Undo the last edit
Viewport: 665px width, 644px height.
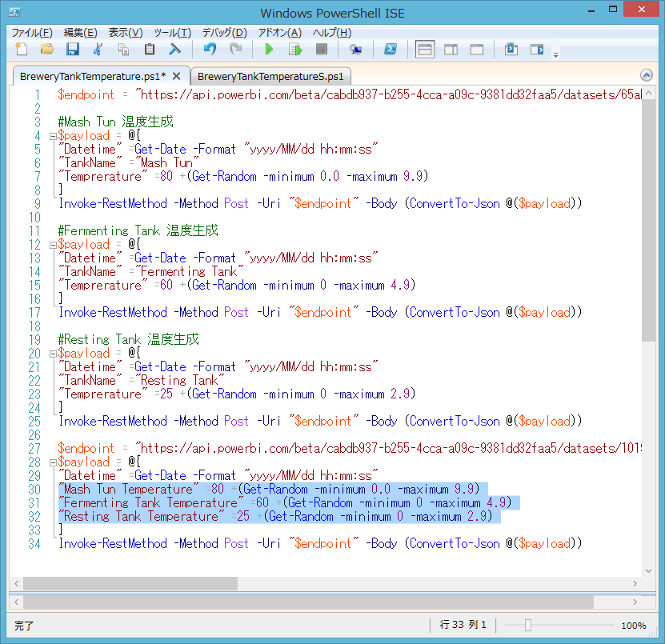(x=210, y=49)
